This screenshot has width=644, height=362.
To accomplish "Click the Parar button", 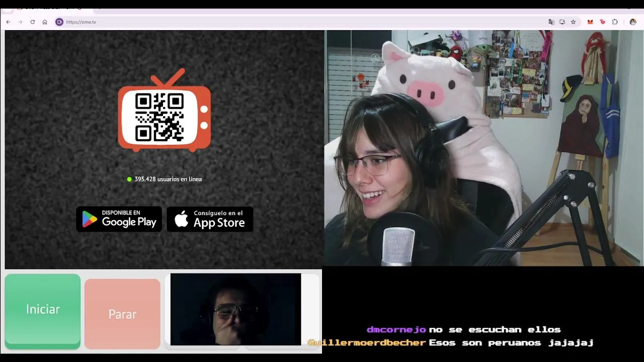I will [122, 314].
